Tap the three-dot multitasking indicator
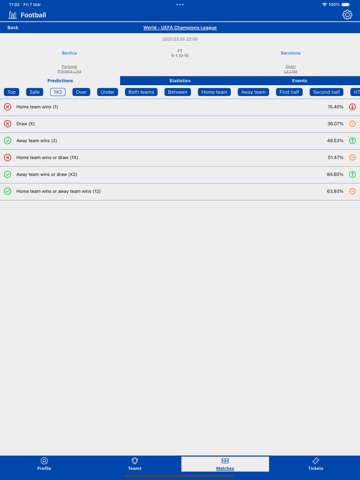Viewport: 360px width, 480px height. coord(180,5)
